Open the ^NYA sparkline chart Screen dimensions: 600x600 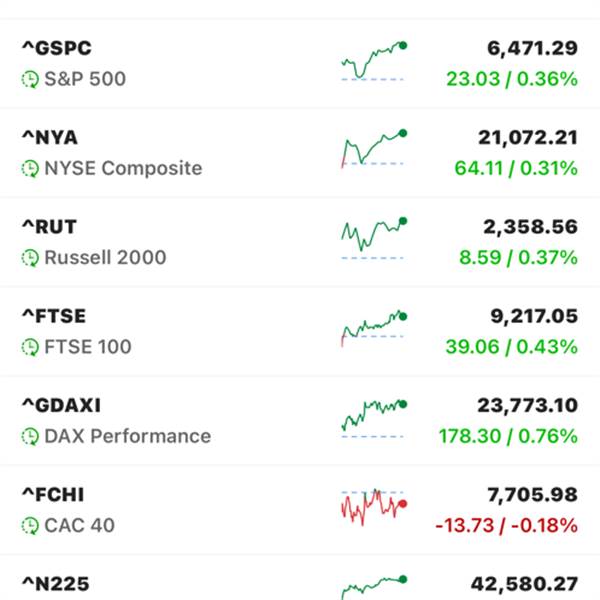[x=374, y=148]
